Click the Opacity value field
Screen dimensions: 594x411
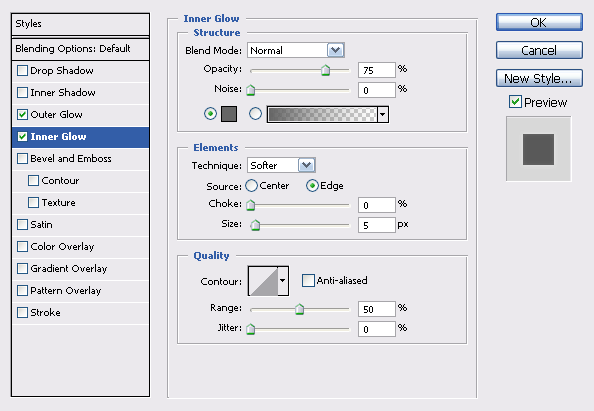(x=377, y=70)
